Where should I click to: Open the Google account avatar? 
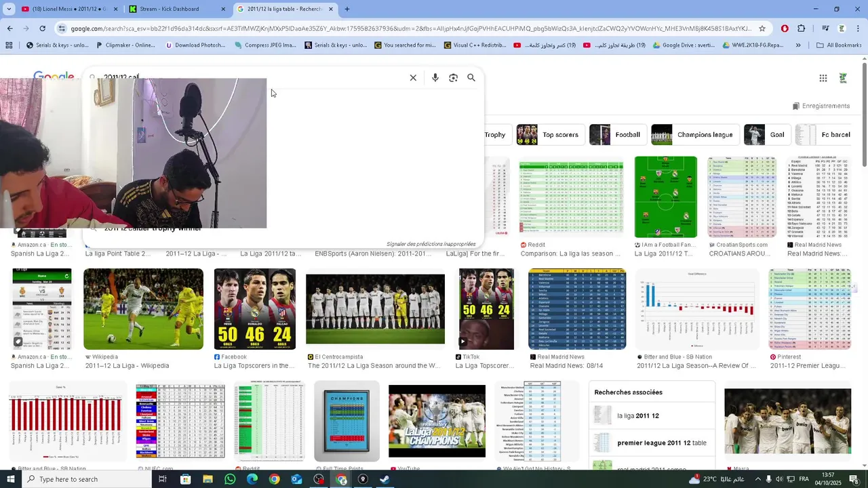(x=843, y=78)
